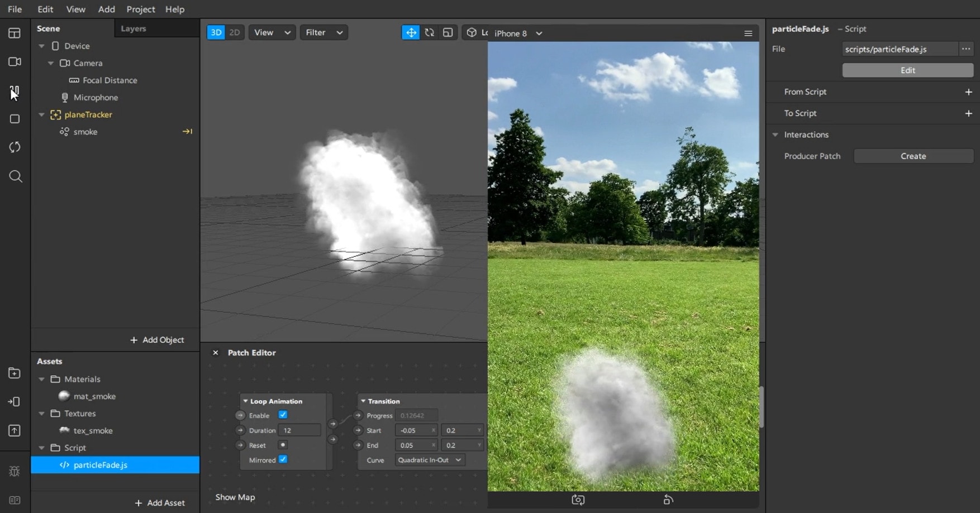The width and height of the screenshot is (980, 513).
Task: Click the file browse ellipsis button
Action: point(966,49)
